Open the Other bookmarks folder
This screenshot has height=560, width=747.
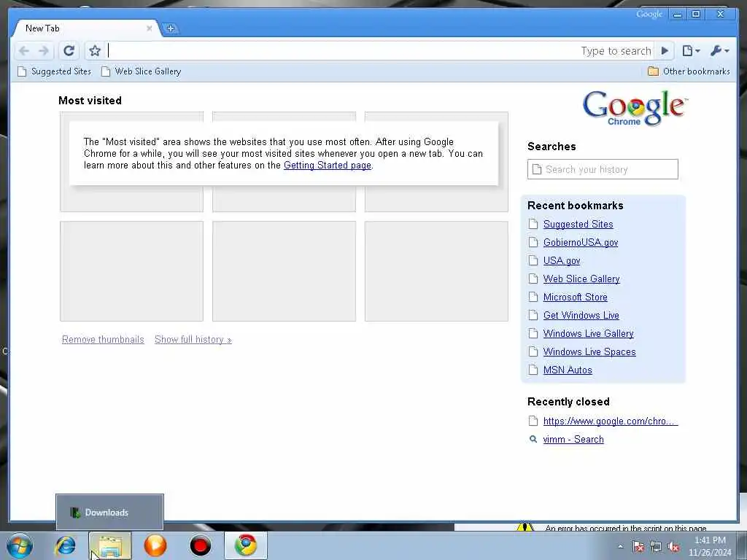pos(689,71)
